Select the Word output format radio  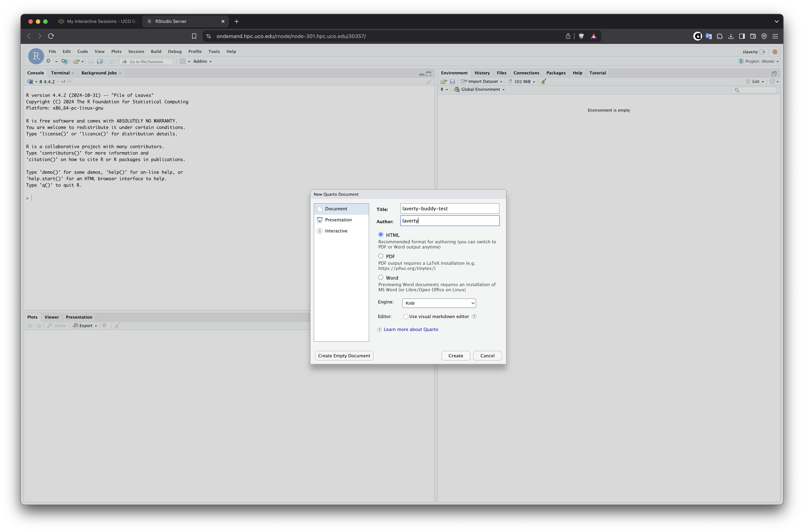[x=381, y=278]
